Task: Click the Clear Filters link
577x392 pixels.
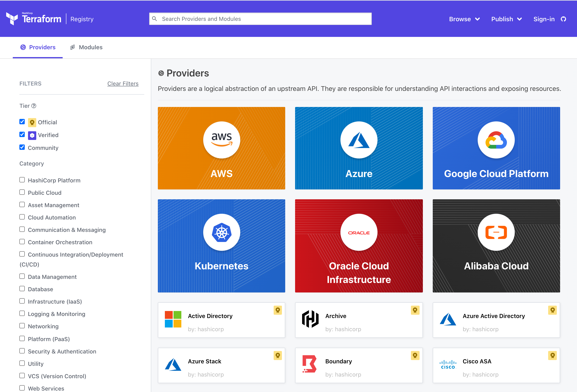Action: 123,83
